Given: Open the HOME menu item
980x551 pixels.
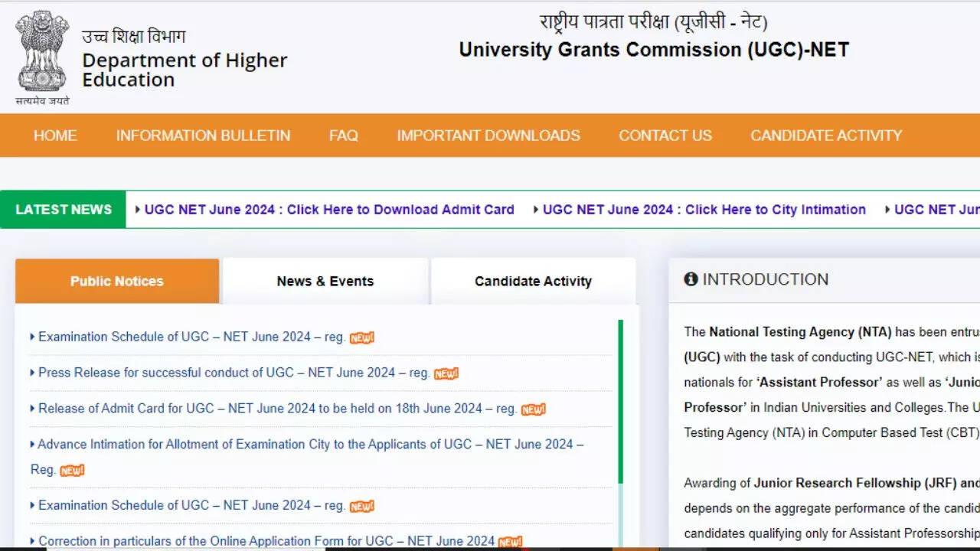Looking at the screenshot, I should (x=55, y=135).
